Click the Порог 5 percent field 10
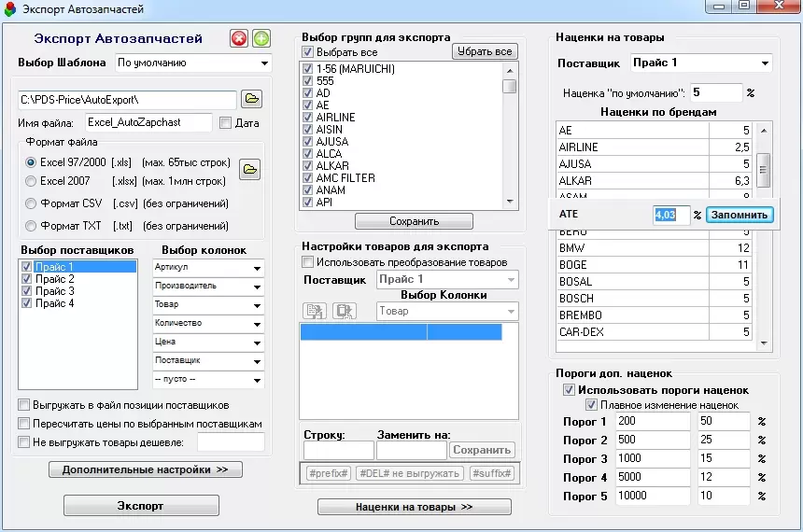This screenshot has height=532, width=803. (x=725, y=496)
